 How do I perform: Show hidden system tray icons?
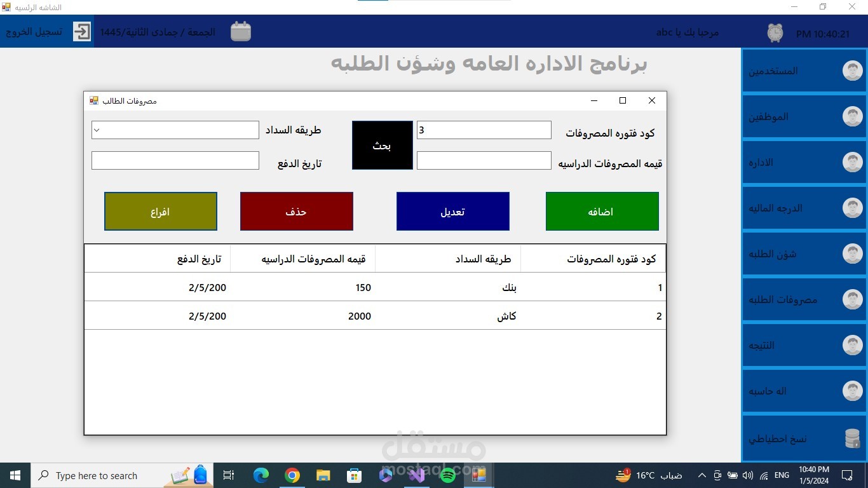702,475
